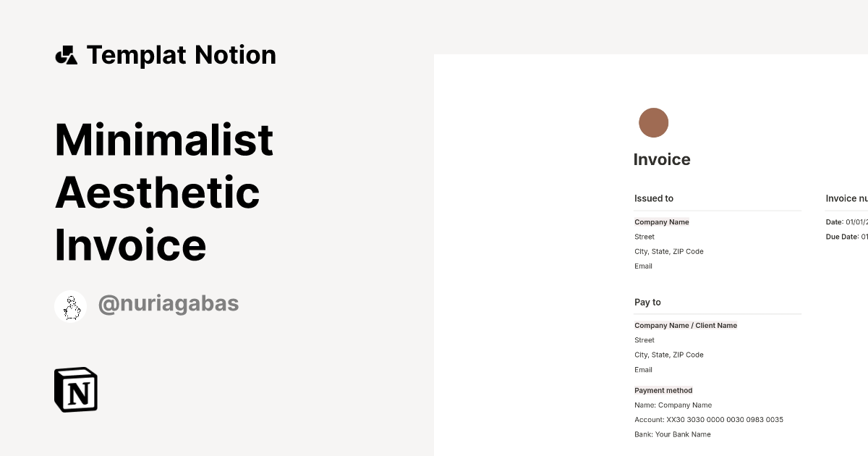Click the Templat Notion header text
This screenshot has height=456, width=868.
(181, 55)
